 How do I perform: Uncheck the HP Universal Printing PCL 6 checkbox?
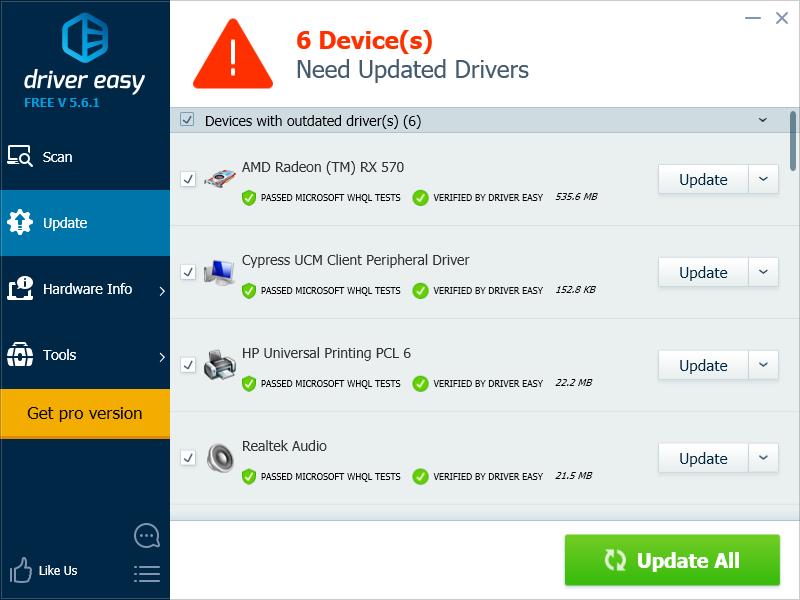[x=188, y=365]
